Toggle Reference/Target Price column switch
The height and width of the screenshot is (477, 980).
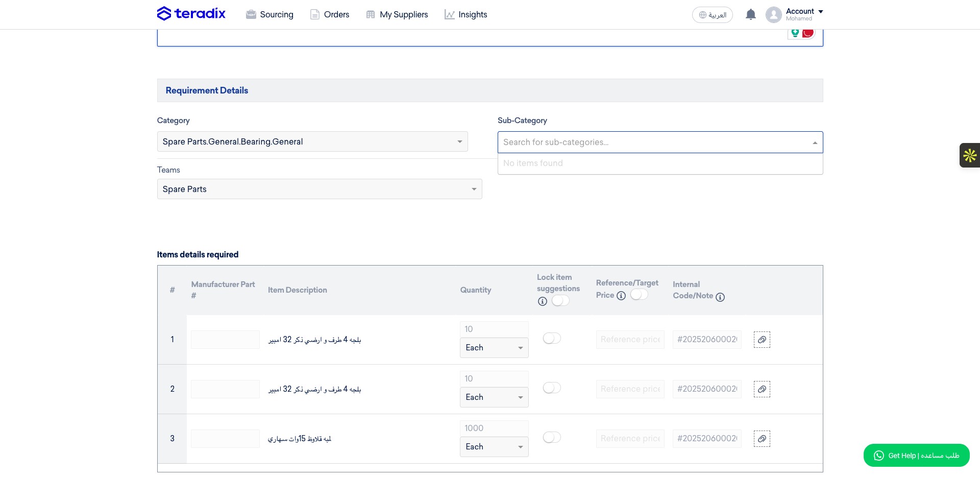(x=639, y=295)
